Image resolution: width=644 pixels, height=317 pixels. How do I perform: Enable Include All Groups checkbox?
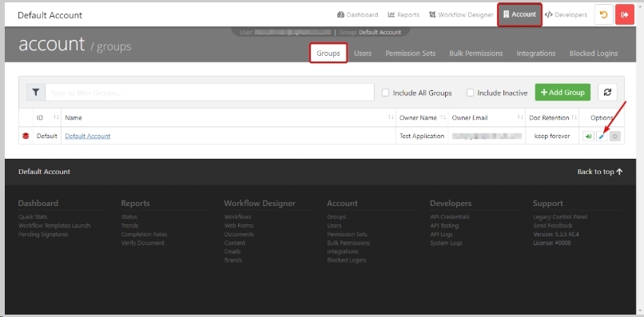pos(385,93)
